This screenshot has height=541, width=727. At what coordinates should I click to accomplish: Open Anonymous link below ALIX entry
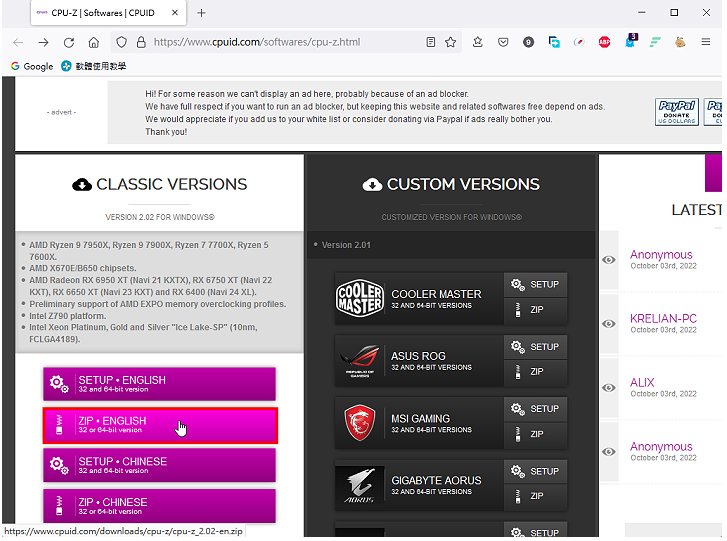tap(661, 447)
